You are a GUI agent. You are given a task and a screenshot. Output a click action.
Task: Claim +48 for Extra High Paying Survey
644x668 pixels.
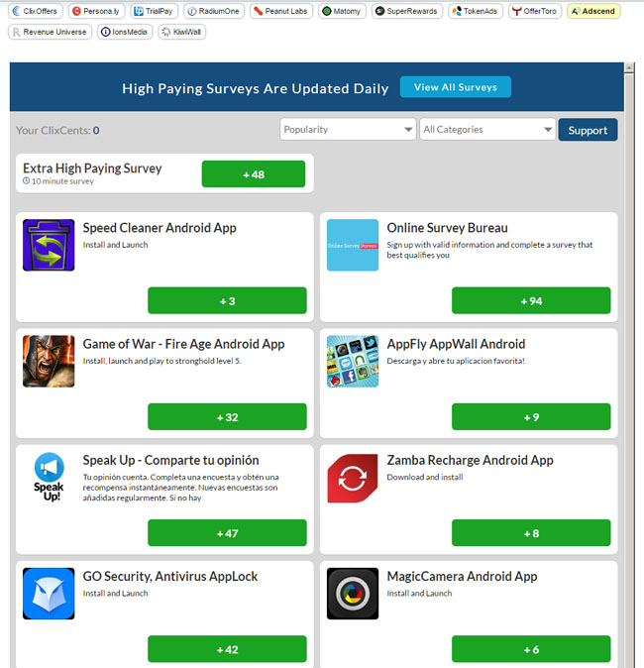click(254, 173)
